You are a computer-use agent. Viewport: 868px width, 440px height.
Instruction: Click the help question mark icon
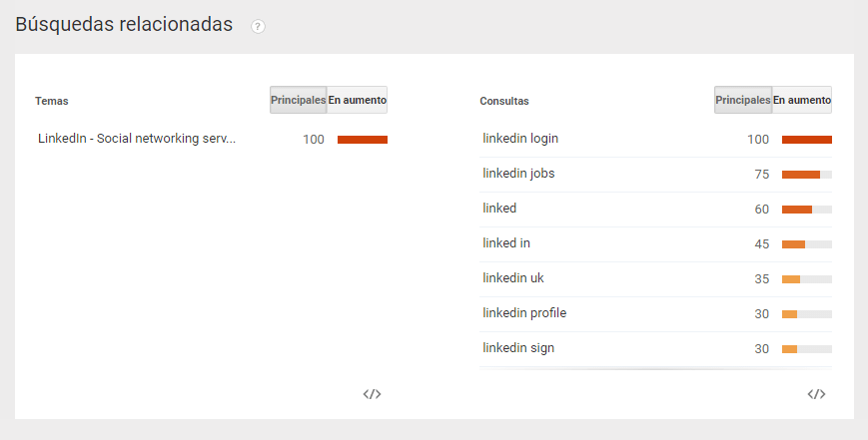click(258, 27)
